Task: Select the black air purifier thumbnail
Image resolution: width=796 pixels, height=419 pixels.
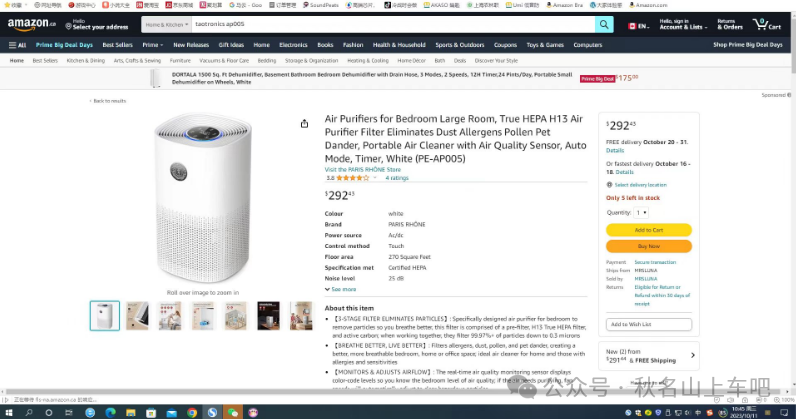Action: click(269, 315)
